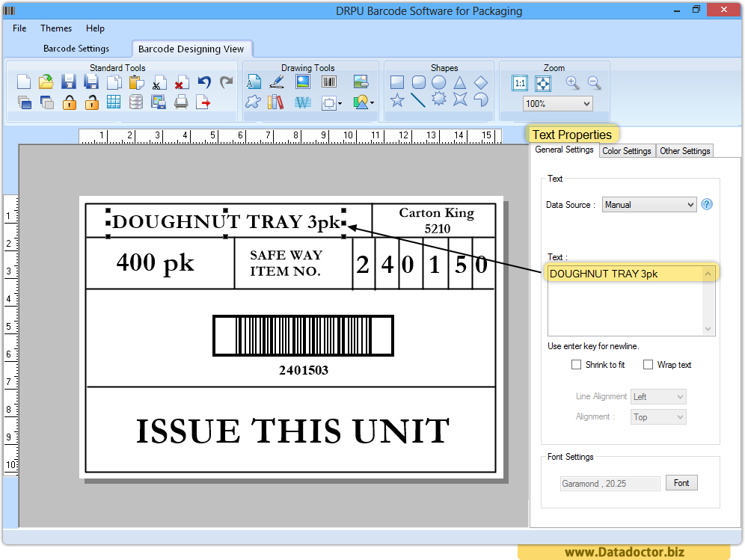Save label as image icon
Viewport: 745px width, 560px height.
pyautogui.click(x=159, y=102)
